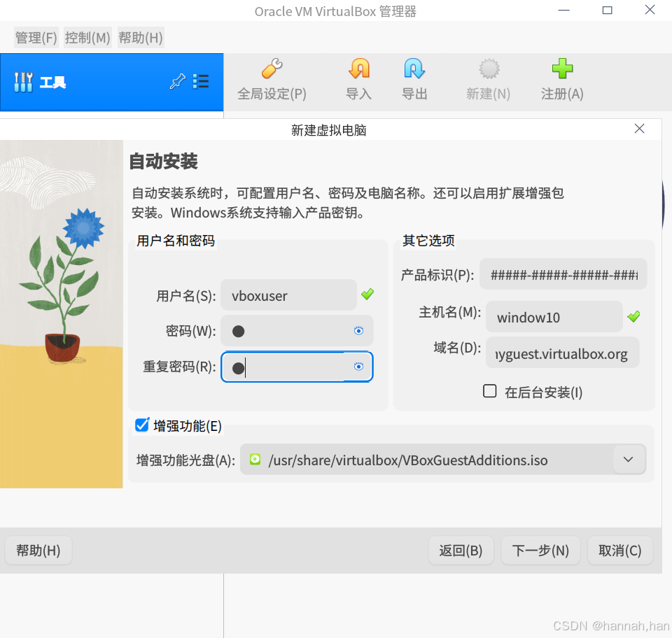
Task: Maximize the VirtualBox manager window
Action: click(607, 10)
